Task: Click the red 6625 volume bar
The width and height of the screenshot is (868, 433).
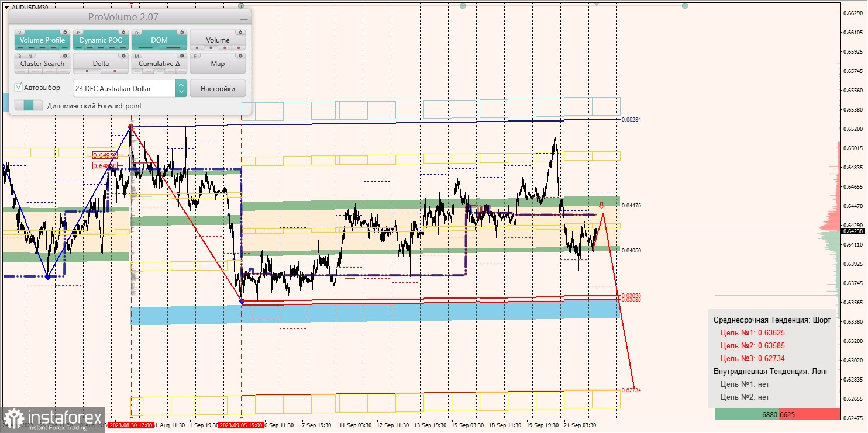Action: (x=808, y=414)
